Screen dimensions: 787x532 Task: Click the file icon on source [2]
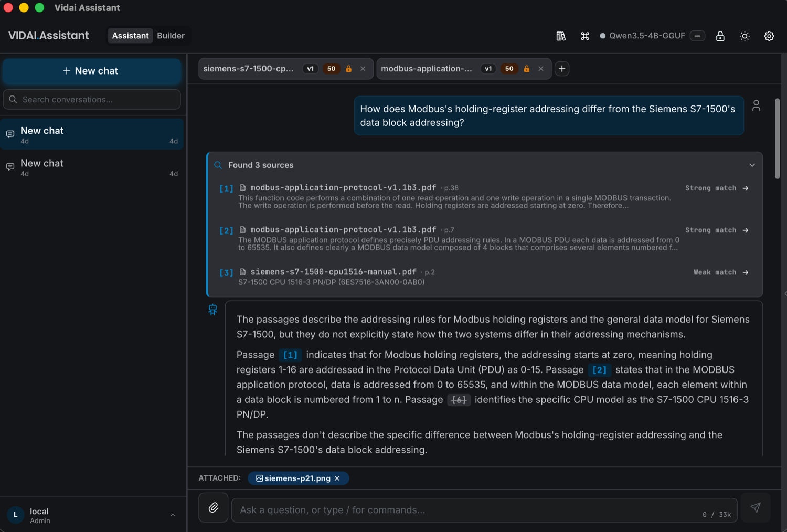point(242,230)
